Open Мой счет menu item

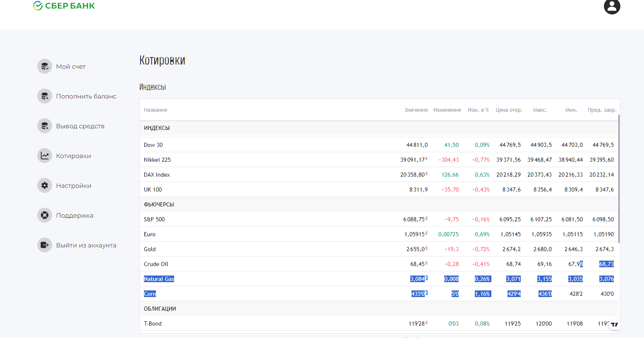click(x=71, y=67)
